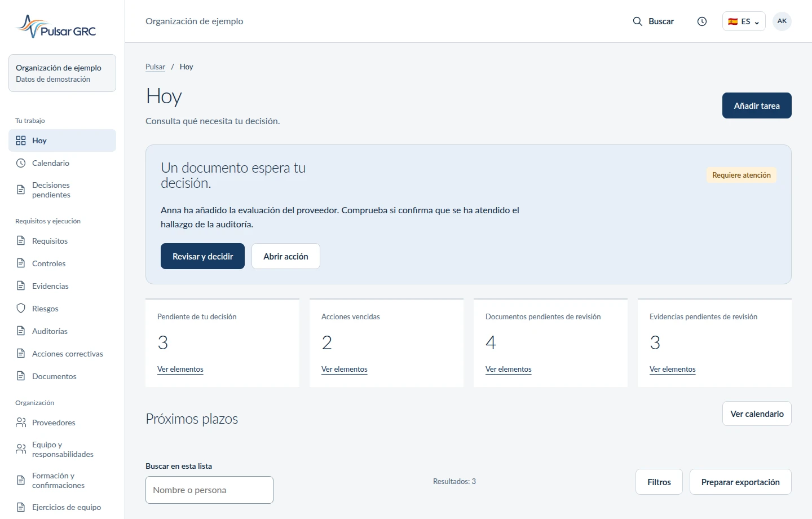Open the Organización de ejemplo switcher
This screenshot has height=519, width=812.
click(62, 73)
